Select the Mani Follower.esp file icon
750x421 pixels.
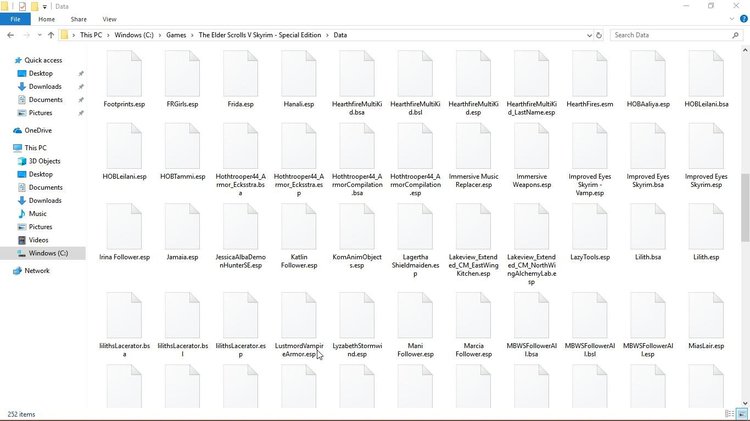coord(415,316)
